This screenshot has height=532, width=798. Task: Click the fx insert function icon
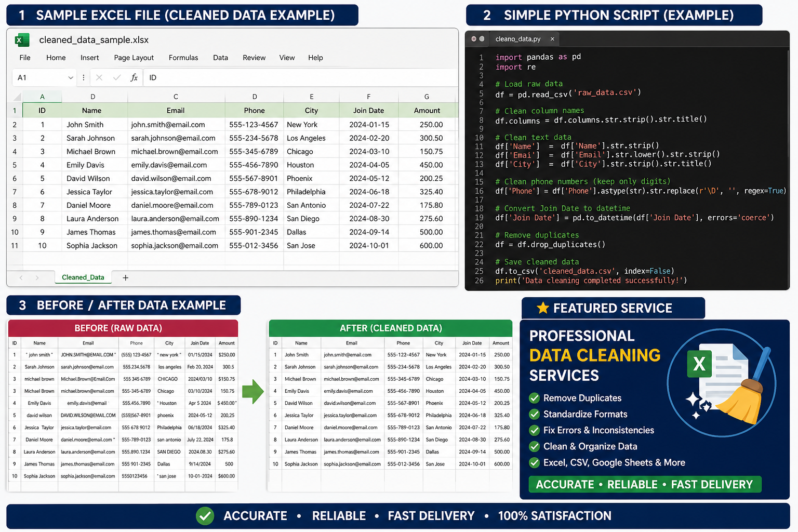point(134,77)
